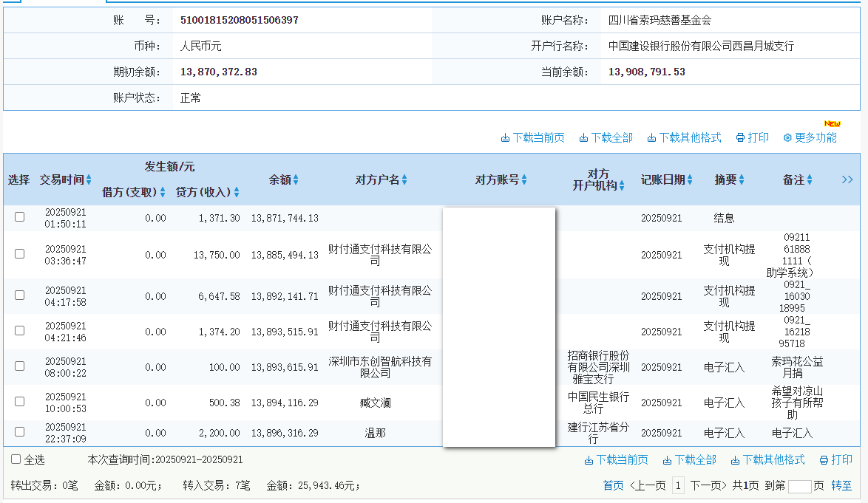
Task: Click the 打印 printer icon above the table
Action: (739, 137)
